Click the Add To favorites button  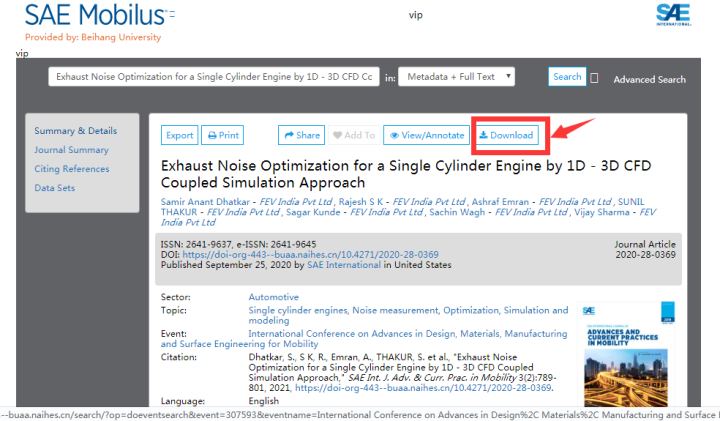(x=354, y=135)
